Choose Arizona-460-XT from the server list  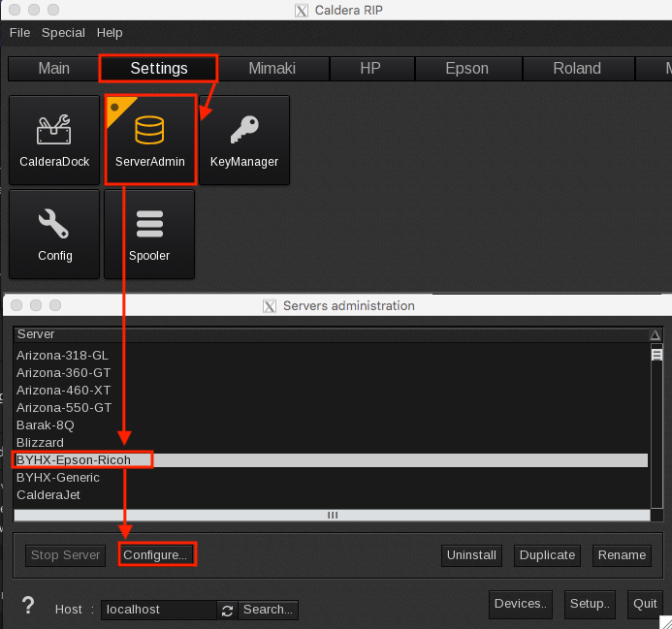(63, 391)
